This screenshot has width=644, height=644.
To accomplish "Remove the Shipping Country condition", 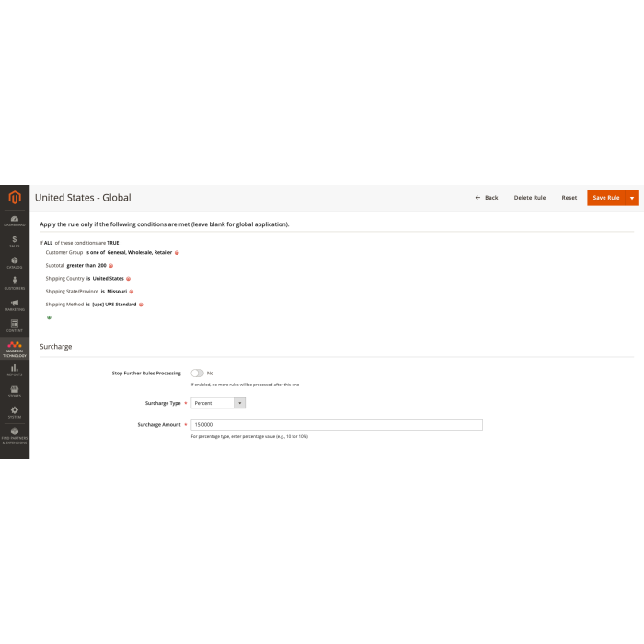I will pyautogui.click(x=128, y=279).
